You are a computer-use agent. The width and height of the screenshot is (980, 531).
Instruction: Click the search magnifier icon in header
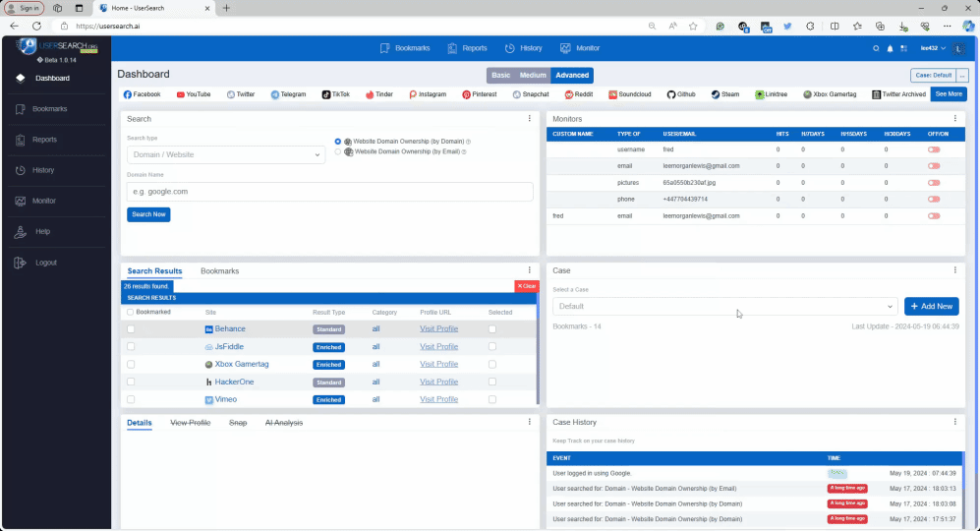(x=876, y=48)
